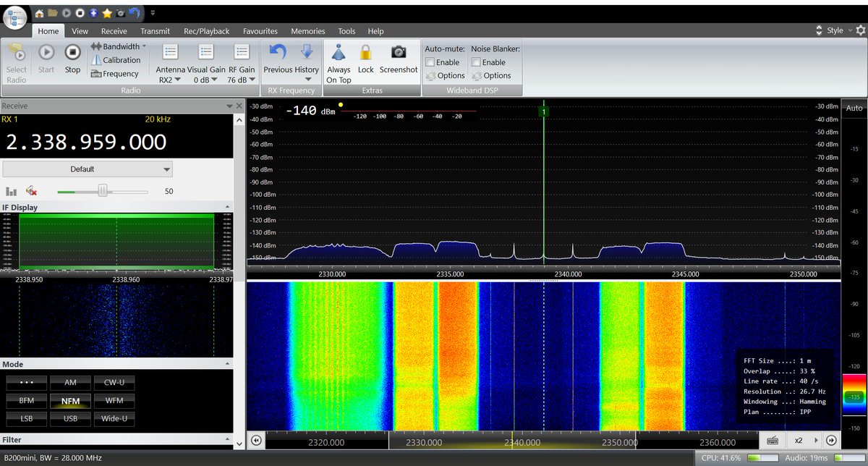Go to Previous RX frequency
This screenshot has height=466, width=868.
[278, 58]
